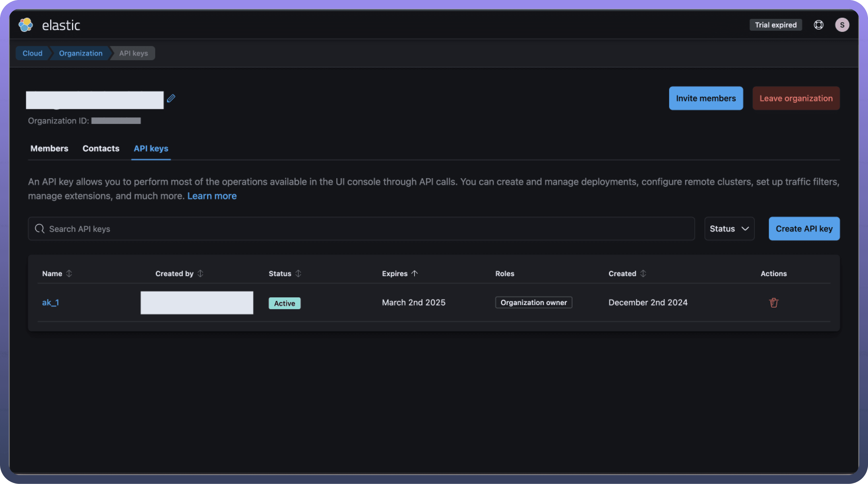Open the Learn more link
Image resolution: width=868 pixels, height=484 pixels.
click(x=212, y=196)
